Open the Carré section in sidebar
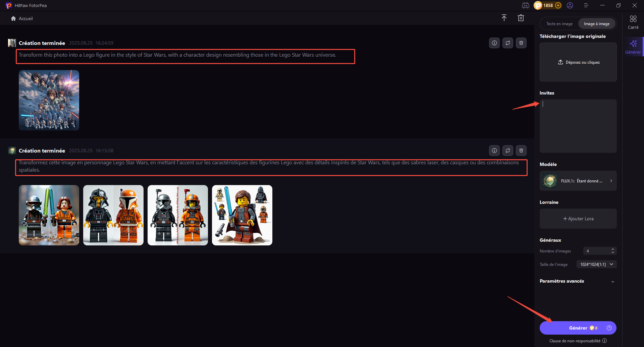644x347 pixels. tap(633, 22)
